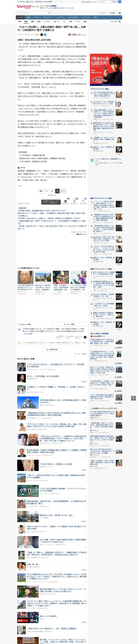Click the うーん face icon on first comment
This screenshot has height=644, width=138.
tap(77, 337)
